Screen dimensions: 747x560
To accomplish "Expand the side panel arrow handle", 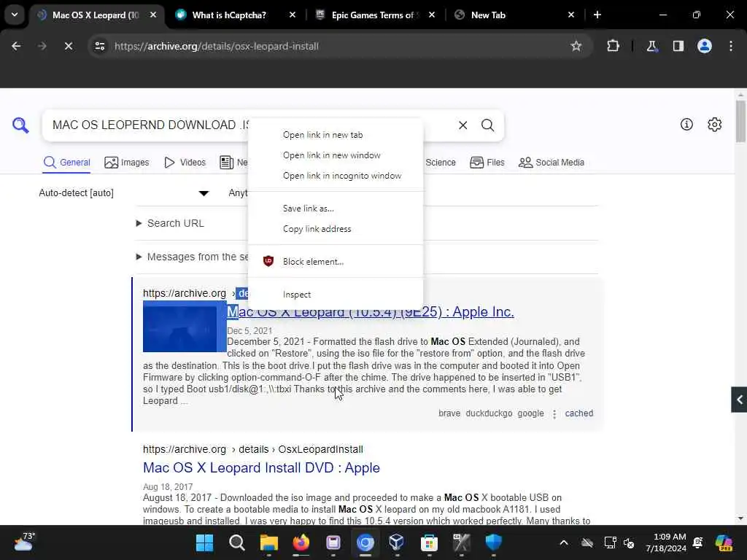I will (x=739, y=400).
